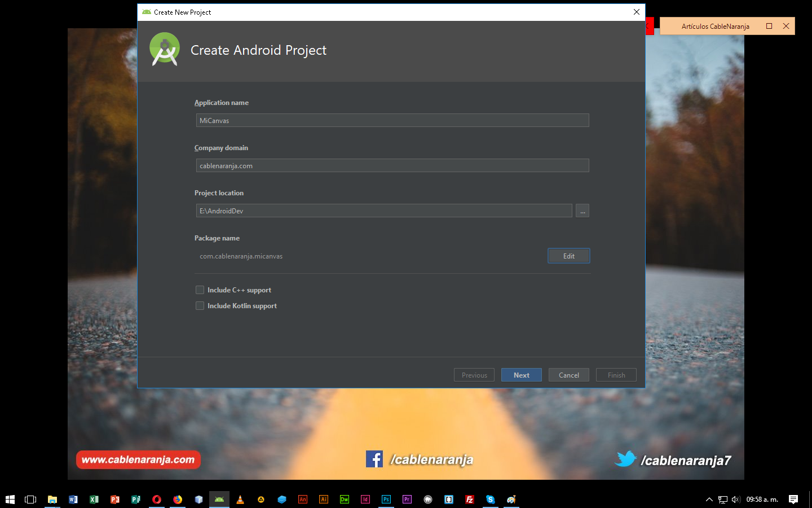
Task: Open the 3D cube app in the taskbar
Action: point(198,500)
